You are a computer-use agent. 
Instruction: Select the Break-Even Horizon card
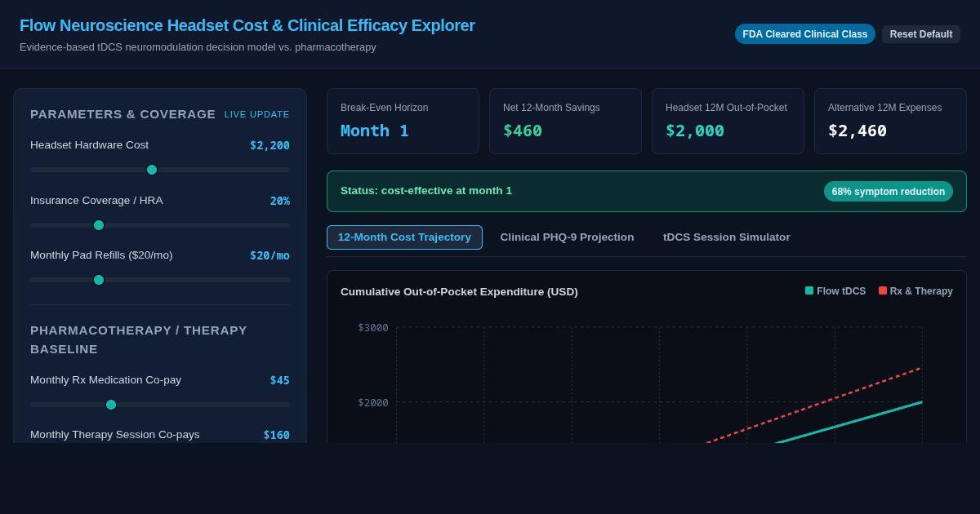tap(403, 122)
